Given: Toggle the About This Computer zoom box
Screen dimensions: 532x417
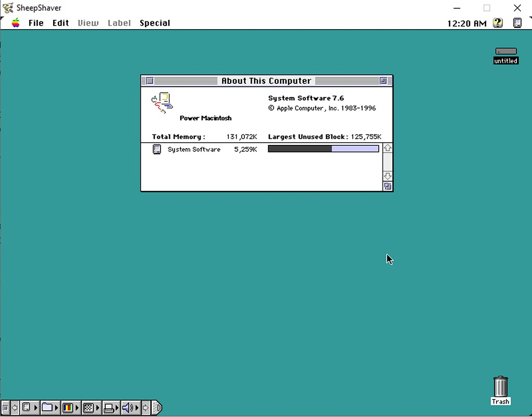Looking at the screenshot, I should (x=383, y=81).
